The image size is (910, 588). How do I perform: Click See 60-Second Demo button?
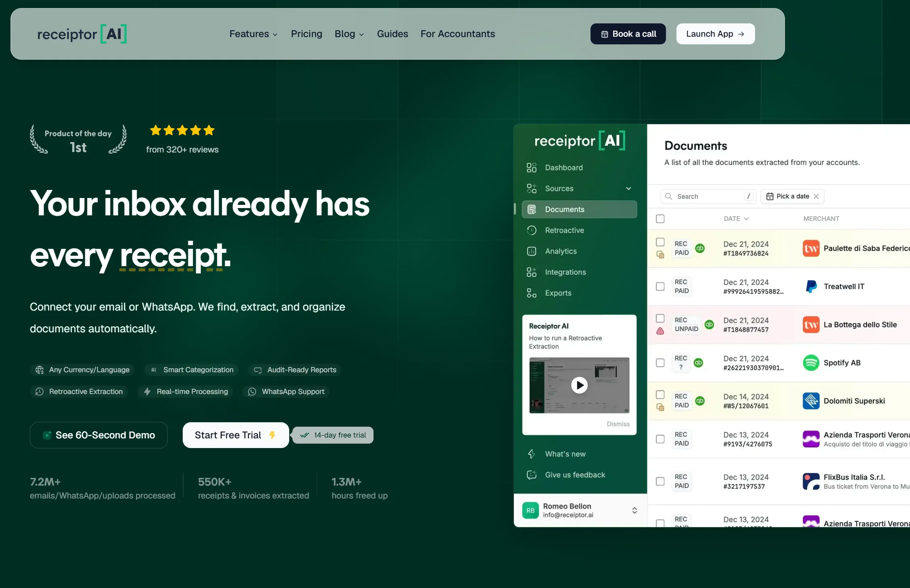click(99, 435)
